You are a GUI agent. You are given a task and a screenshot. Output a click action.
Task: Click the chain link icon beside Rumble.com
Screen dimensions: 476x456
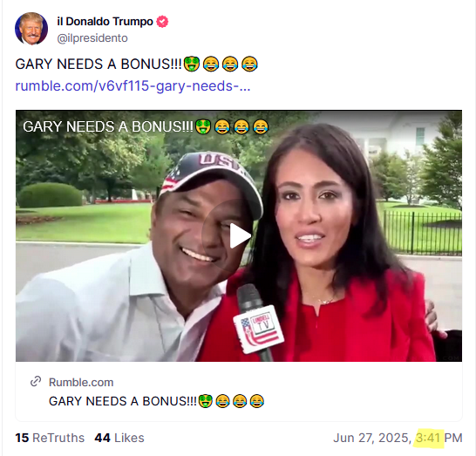(36, 381)
